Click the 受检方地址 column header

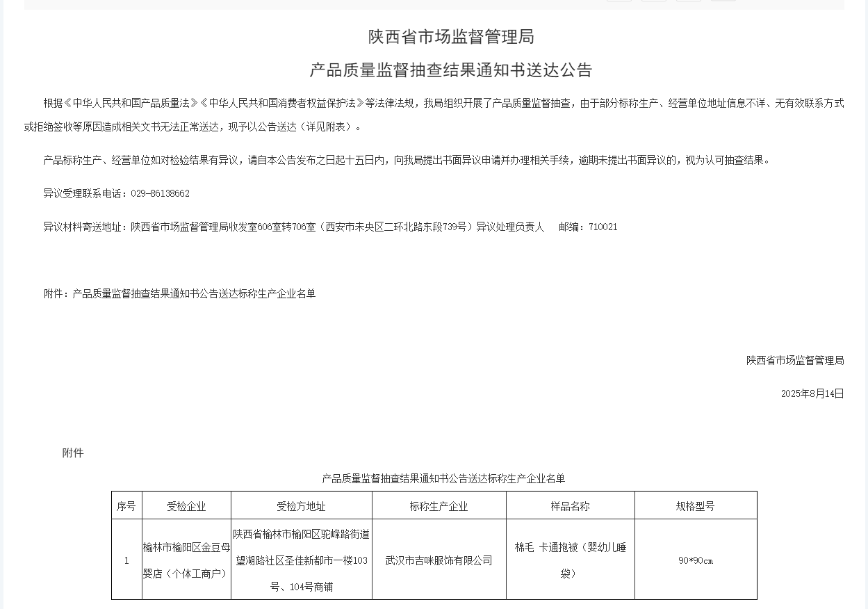[301, 506]
